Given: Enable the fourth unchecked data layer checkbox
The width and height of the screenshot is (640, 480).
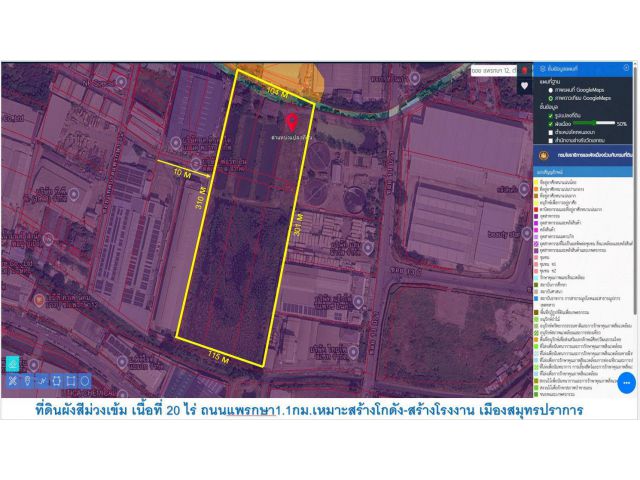Looking at the screenshot, I should click(x=551, y=141).
